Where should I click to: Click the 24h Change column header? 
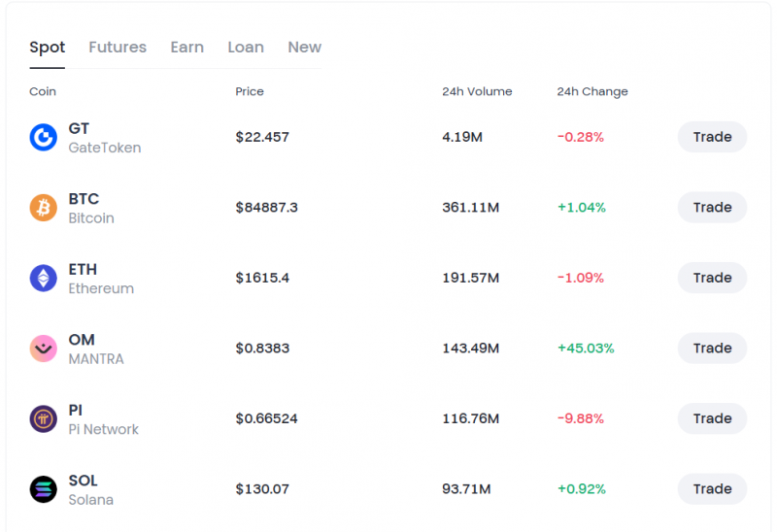click(x=592, y=91)
